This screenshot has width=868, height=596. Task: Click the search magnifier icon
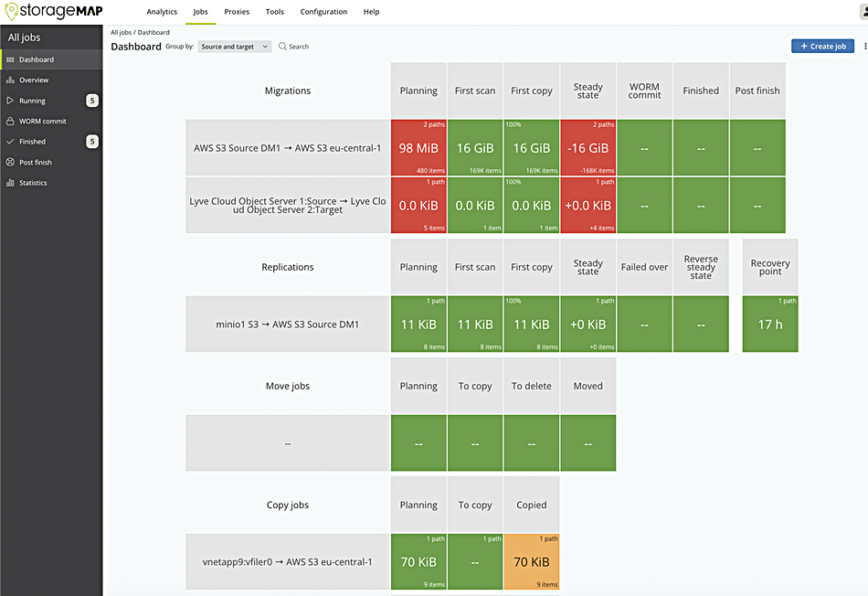[282, 47]
